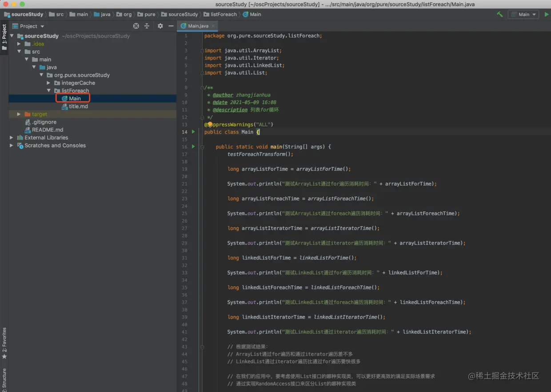Collapse the main folder in the tree
Image resolution: width=551 pixels, height=392 pixels.
[x=27, y=59]
